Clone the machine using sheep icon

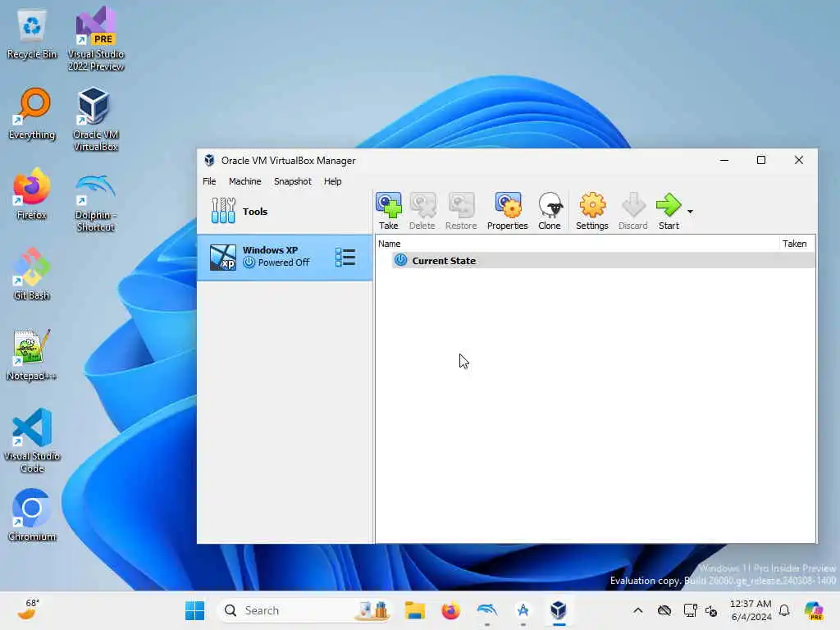click(x=549, y=211)
